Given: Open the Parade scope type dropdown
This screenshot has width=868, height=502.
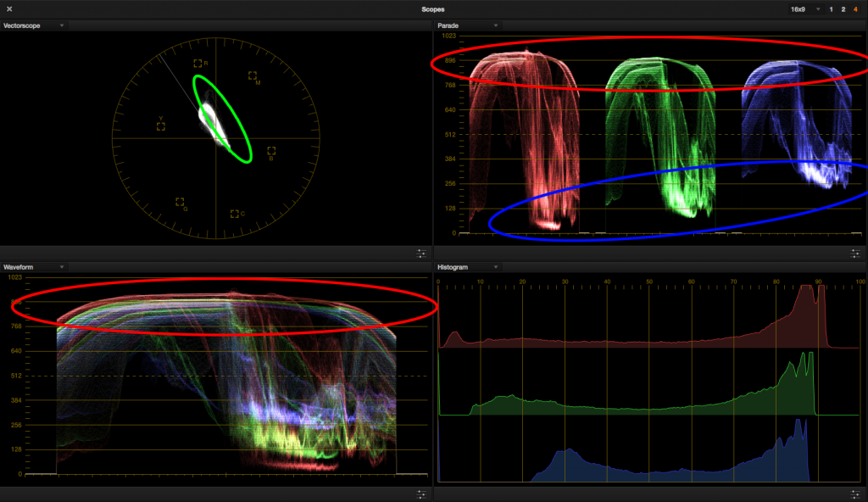Looking at the screenshot, I should pyautogui.click(x=468, y=25).
